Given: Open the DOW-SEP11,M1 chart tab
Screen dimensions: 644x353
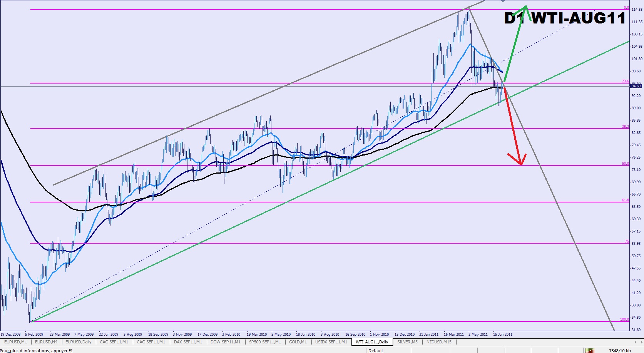Looking at the screenshot, I should click(226, 342).
